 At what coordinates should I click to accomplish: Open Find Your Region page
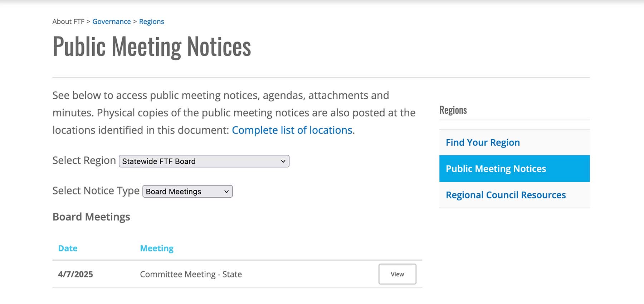pos(482,142)
